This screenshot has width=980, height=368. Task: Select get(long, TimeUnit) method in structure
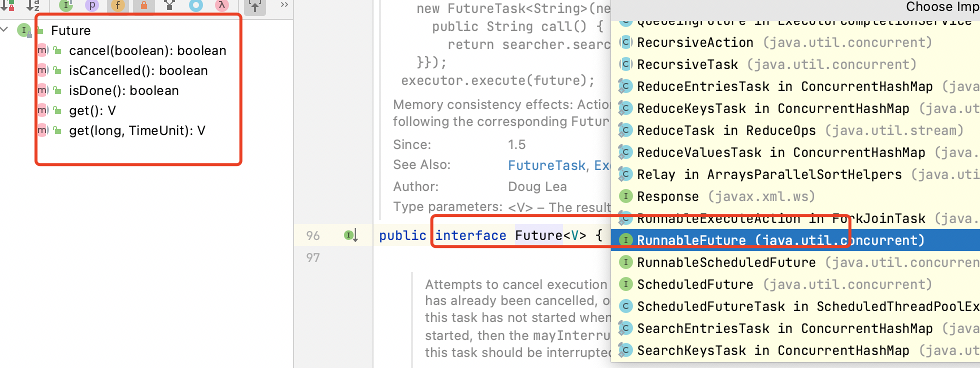point(137,130)
